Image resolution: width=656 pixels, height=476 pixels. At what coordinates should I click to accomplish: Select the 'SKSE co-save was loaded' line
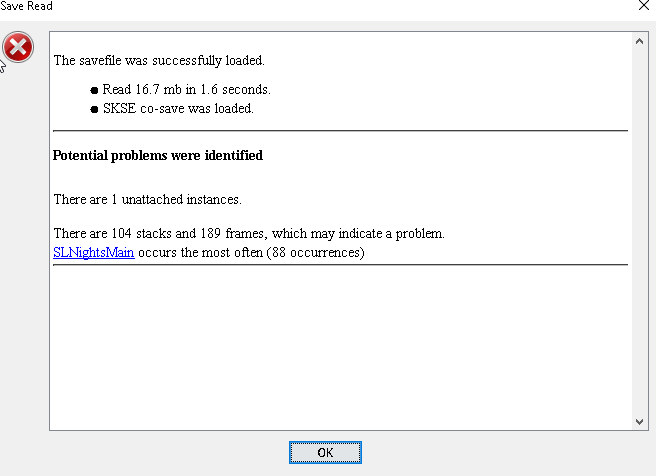tap(178, 108)
